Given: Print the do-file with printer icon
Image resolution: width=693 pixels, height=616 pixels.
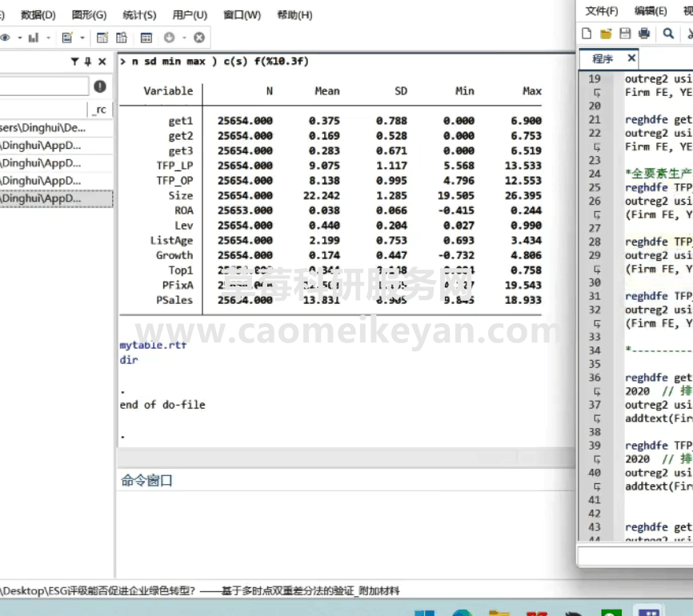Looking at the screenshot, I should 644,34.
